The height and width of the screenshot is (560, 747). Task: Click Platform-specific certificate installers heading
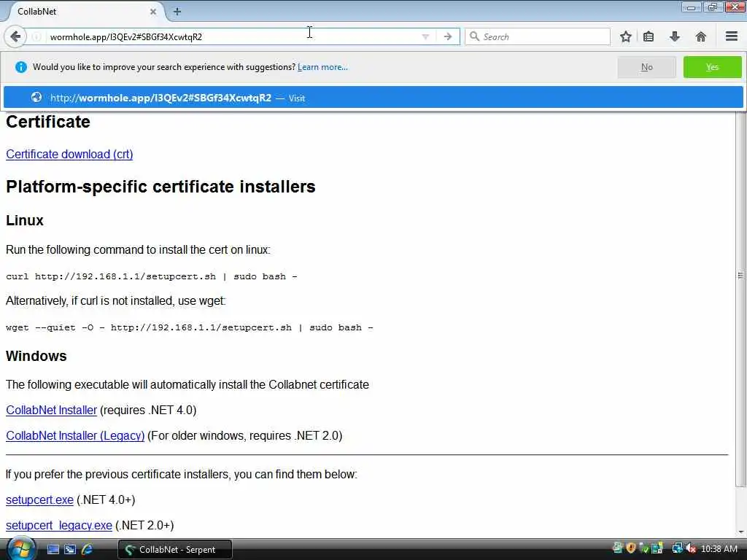(x=160, y=187)
